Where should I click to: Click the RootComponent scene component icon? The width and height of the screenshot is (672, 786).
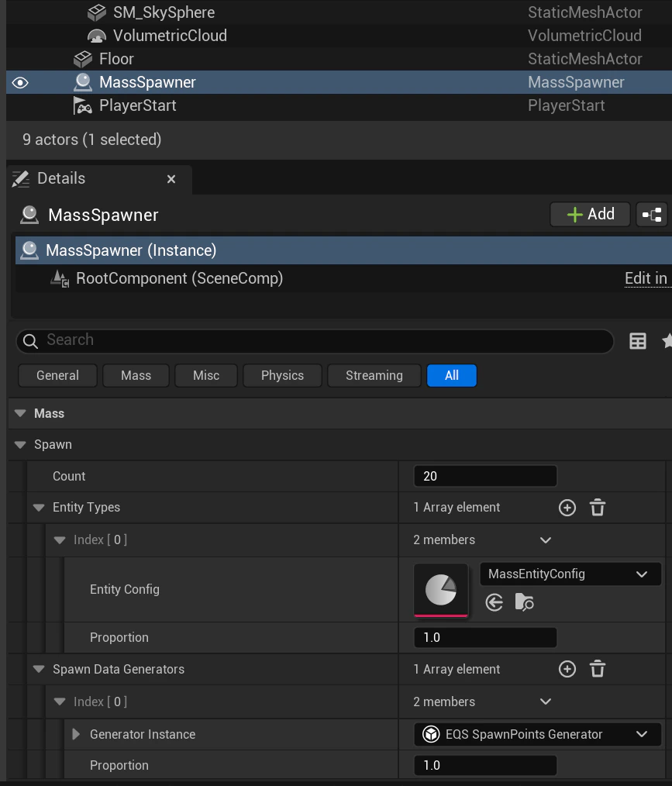[60, 278]
